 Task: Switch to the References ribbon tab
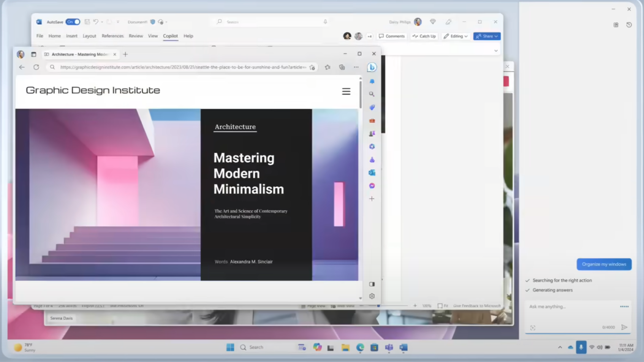pyautogui.click(x=112, y=36)
